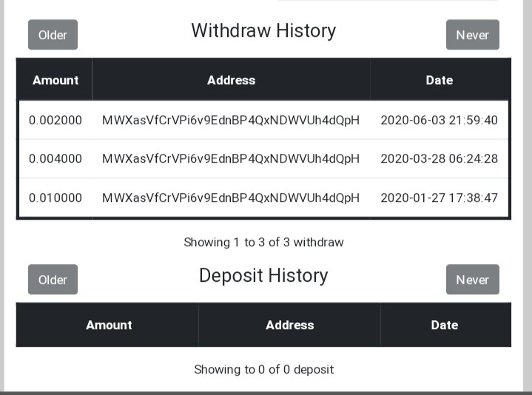Click the 0.002000 withdraw amount

point(55,120)
